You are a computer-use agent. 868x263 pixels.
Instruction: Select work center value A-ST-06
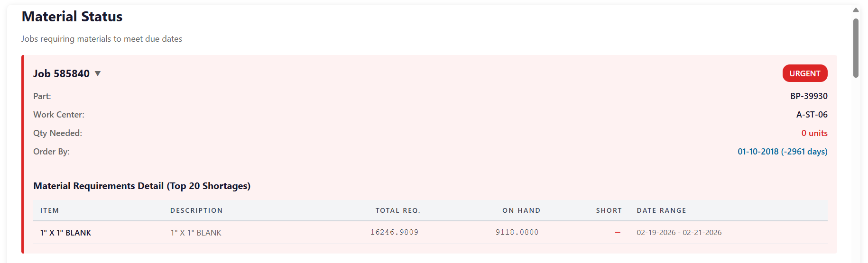coord(812,115)
